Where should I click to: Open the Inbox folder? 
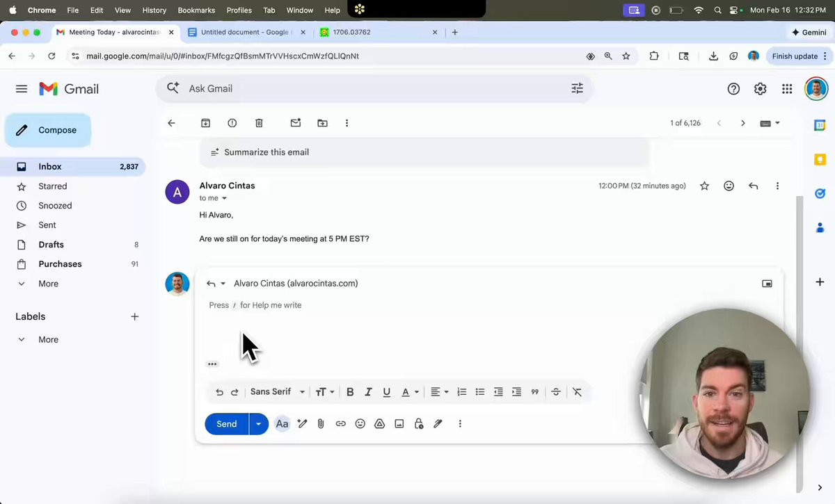72,167
